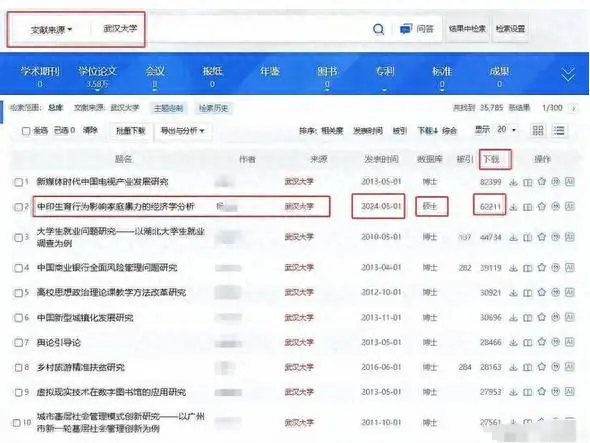Download 中国新型城镇化发展研究 thesis

pos(513,318)
